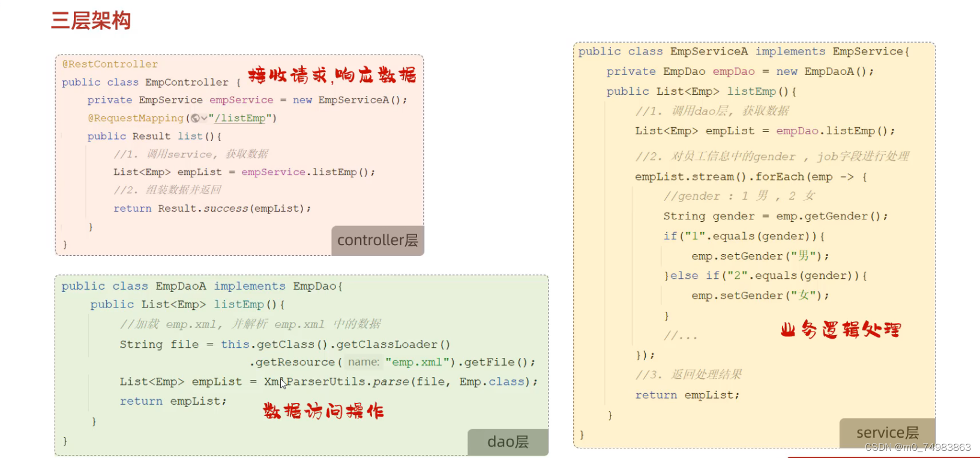Viewport: 980px width, 458px height.
Task: Click the "service层" label
Action: click(887, 433)
